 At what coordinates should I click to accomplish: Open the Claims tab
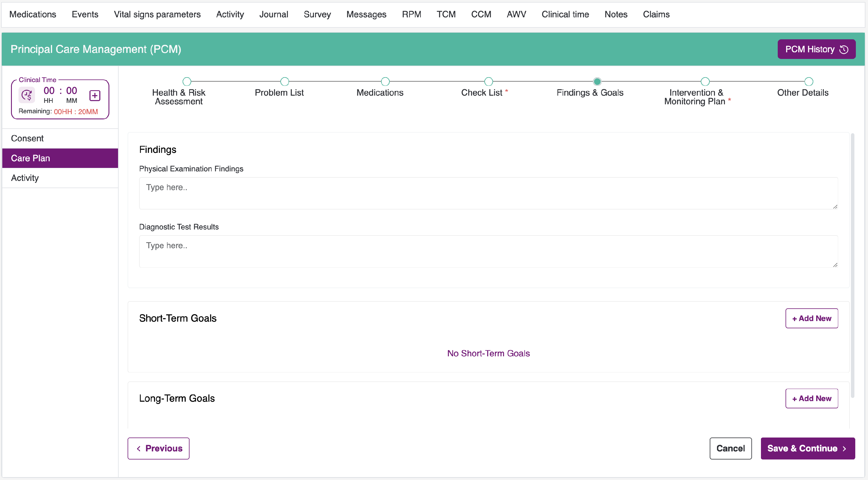pos(656,14)
